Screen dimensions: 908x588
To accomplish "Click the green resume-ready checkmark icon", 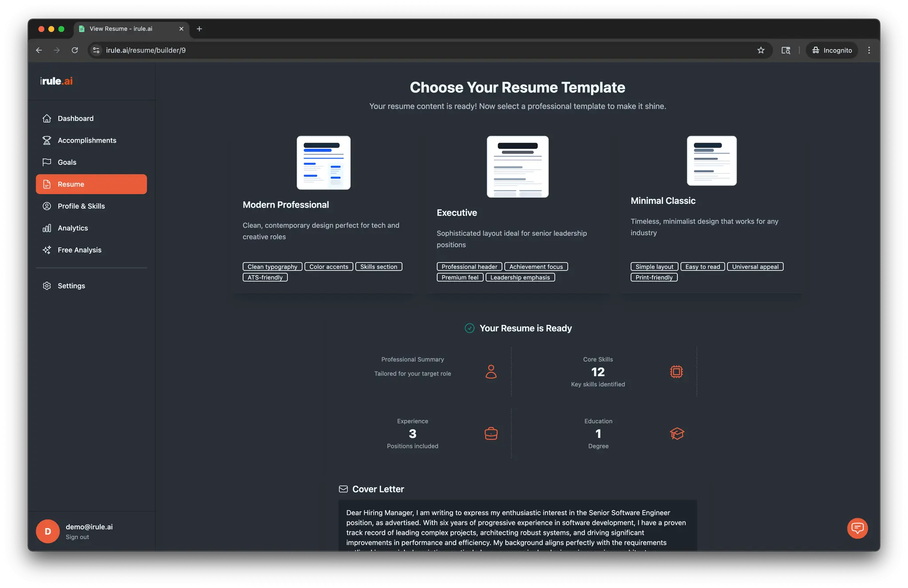I will pyautogui.click(x=470, y=328).
